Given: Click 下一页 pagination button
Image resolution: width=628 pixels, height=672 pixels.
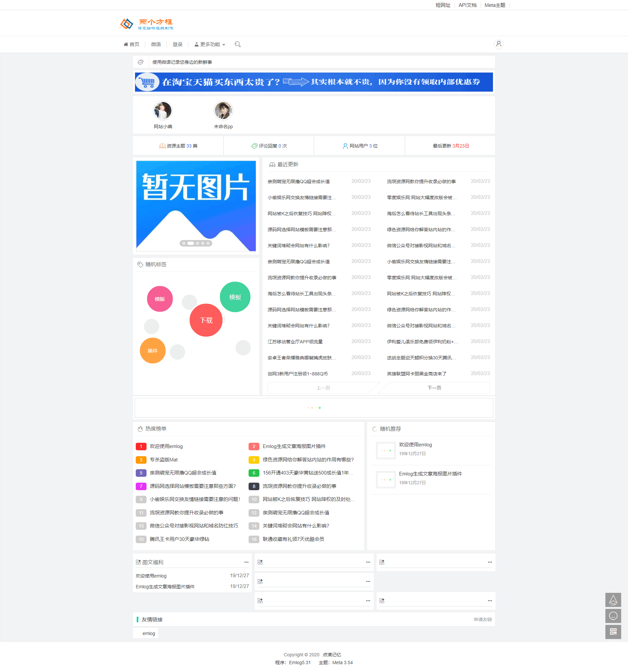Looking at the screenshot, I should (434, 388).
